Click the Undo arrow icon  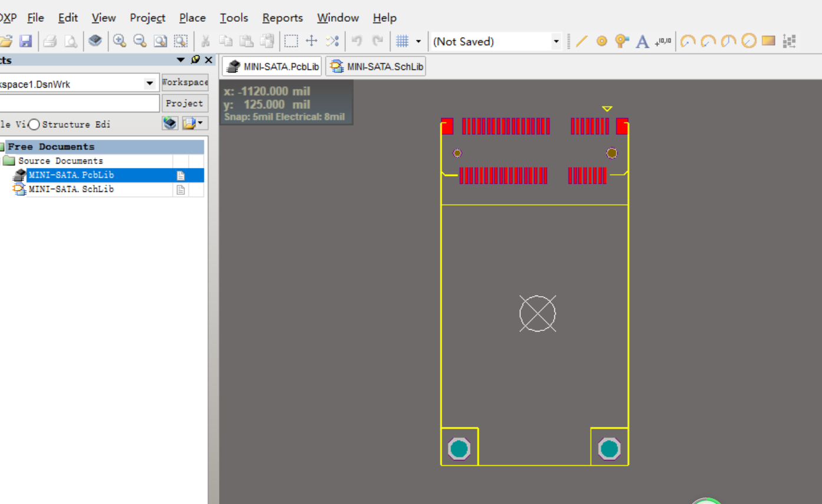click(x=356, y=41)
